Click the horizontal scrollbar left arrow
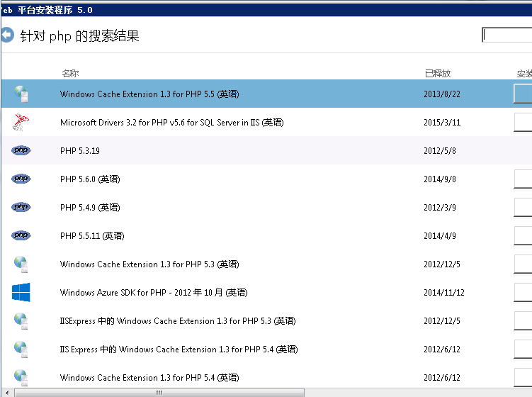 click(x=7, y=393)
